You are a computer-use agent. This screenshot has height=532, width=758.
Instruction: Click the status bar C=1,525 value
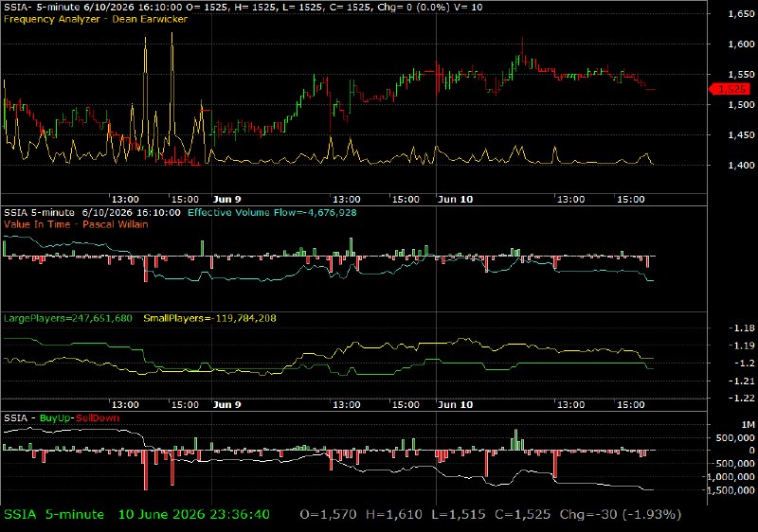522,515
